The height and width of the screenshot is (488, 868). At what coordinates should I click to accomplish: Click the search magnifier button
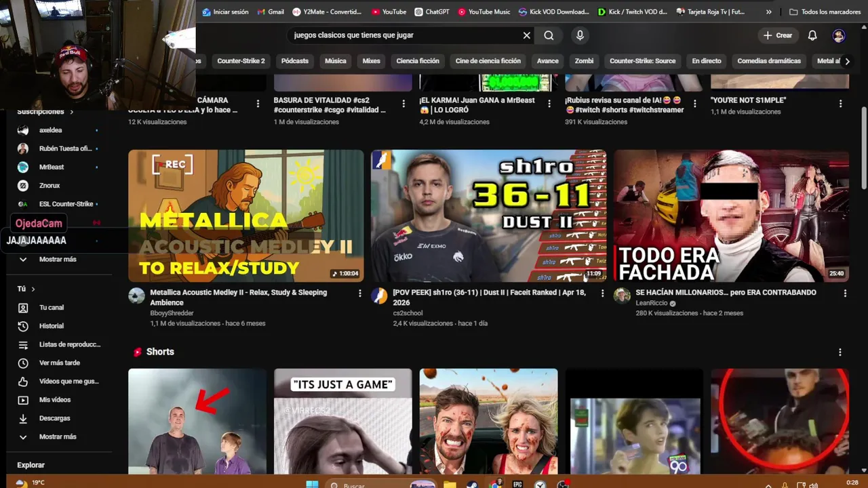point(549,35)
